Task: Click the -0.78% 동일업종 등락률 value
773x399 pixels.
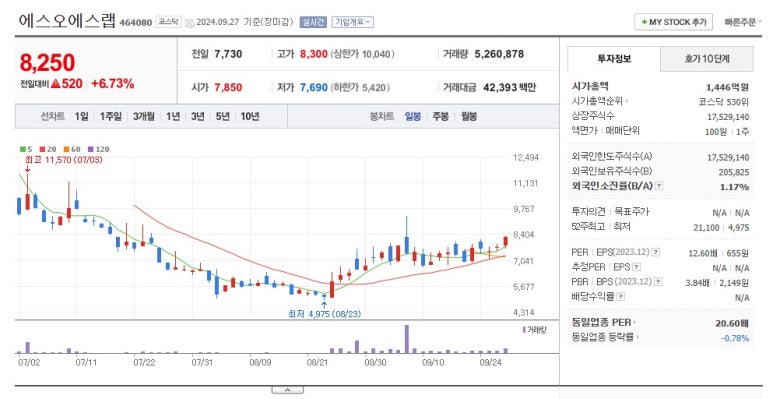Action: pyautogui.click(x=735, y=338)
